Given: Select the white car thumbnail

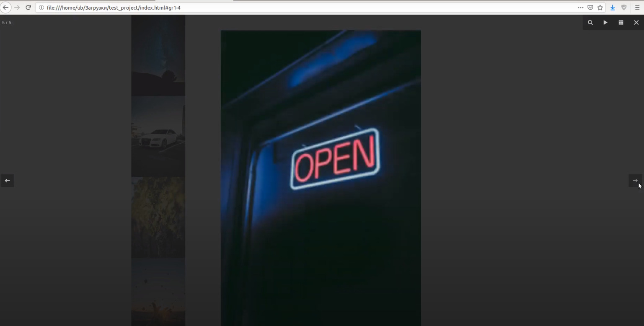Looking at the screenshot, I should point(158,136).
